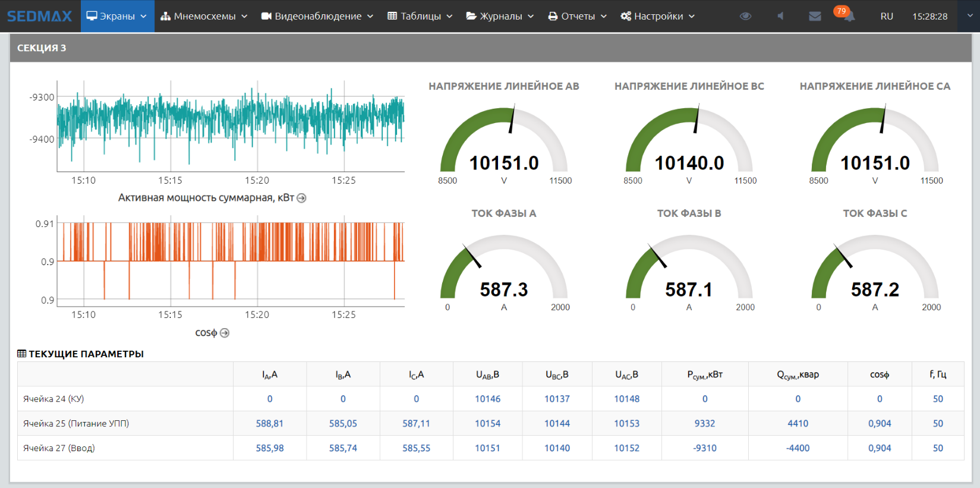Open the Настройки settings menu
This screenshot has height=488, width=980.
(x=657, y=16)
